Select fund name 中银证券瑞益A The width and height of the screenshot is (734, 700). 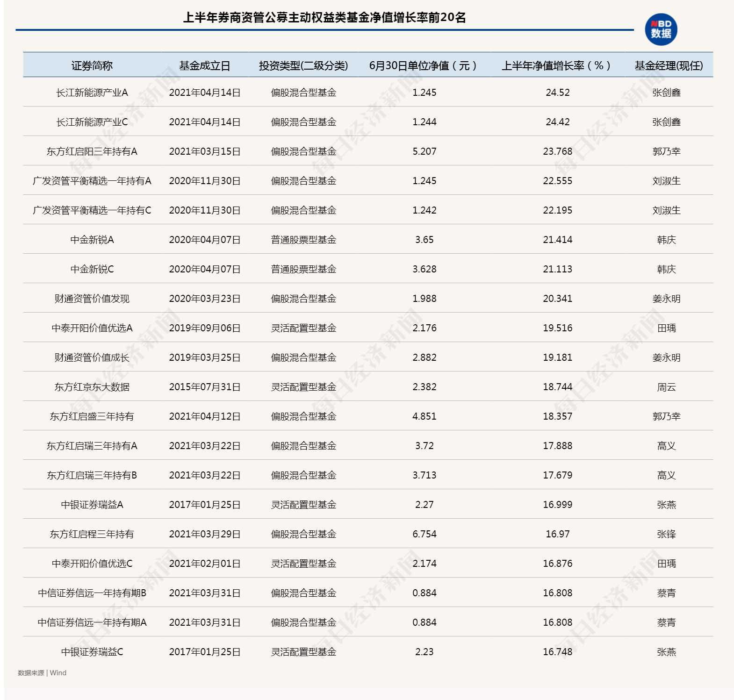(x=92, y=505)
